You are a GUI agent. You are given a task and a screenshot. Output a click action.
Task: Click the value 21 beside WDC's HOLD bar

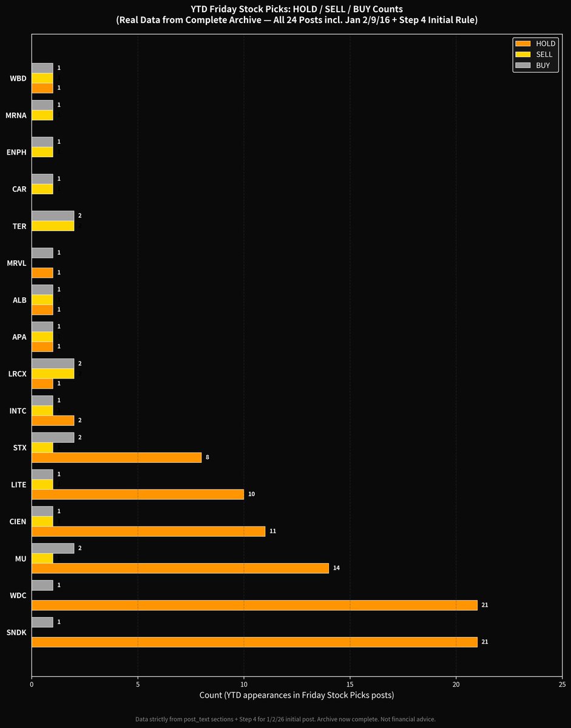point(485,605)
